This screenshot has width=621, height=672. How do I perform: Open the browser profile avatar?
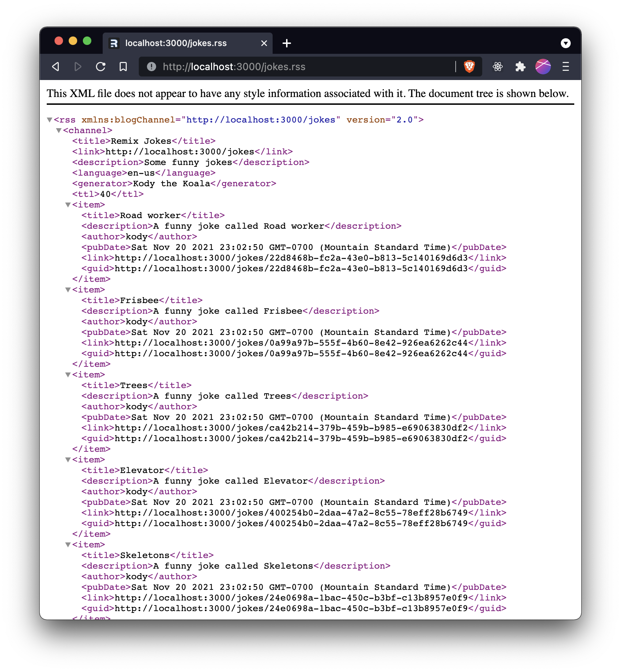(x=543, y=67)
